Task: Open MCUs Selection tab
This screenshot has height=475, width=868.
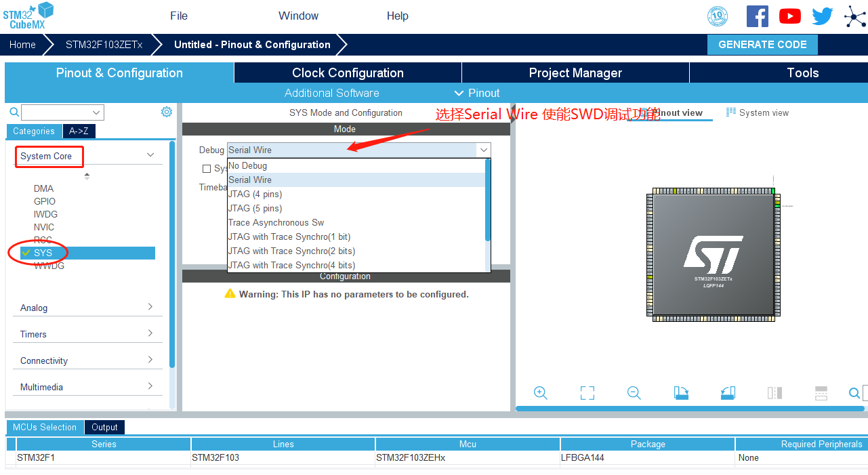Action: [45, 428]
